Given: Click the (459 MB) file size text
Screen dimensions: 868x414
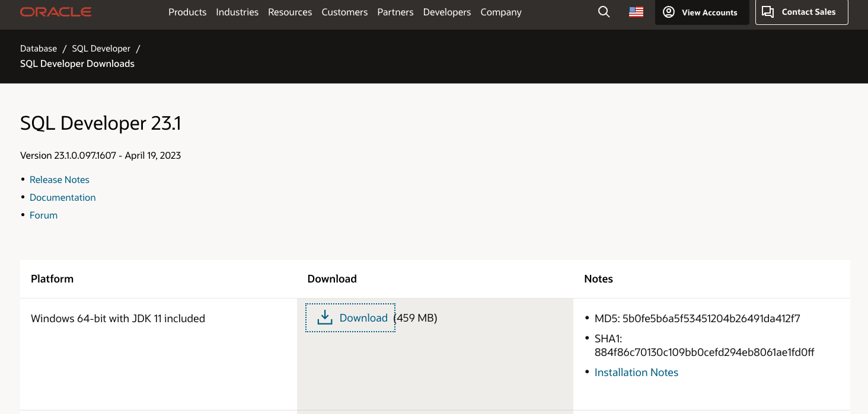Looking at the screenshot, I should click(416, 318).
